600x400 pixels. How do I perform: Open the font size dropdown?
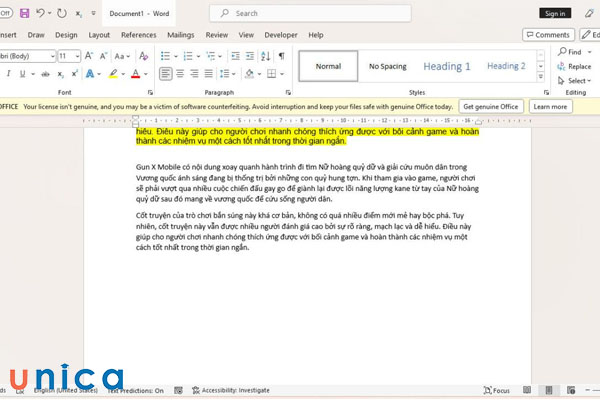coord(77,56)
